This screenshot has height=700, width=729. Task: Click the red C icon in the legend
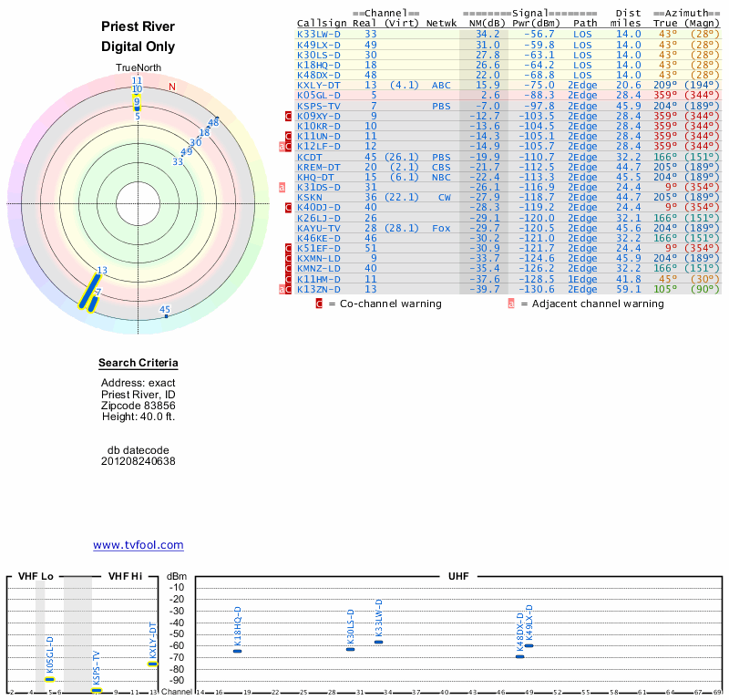[319, 304]
